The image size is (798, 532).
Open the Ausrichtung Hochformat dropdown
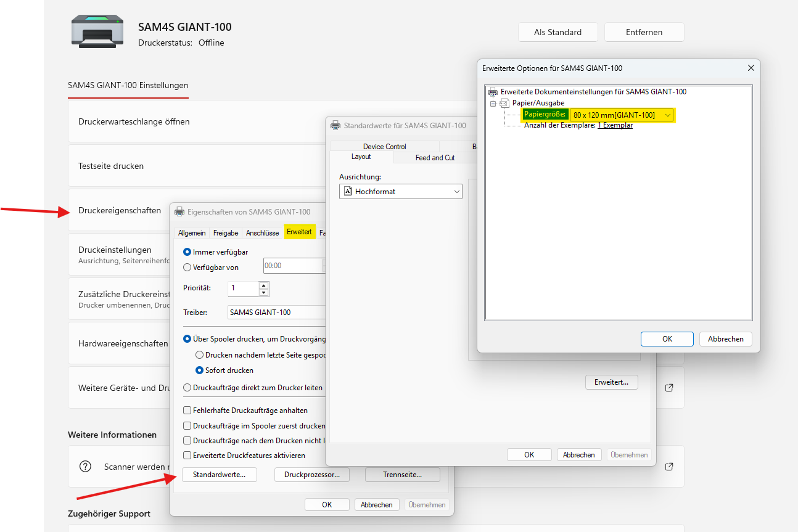401,192
